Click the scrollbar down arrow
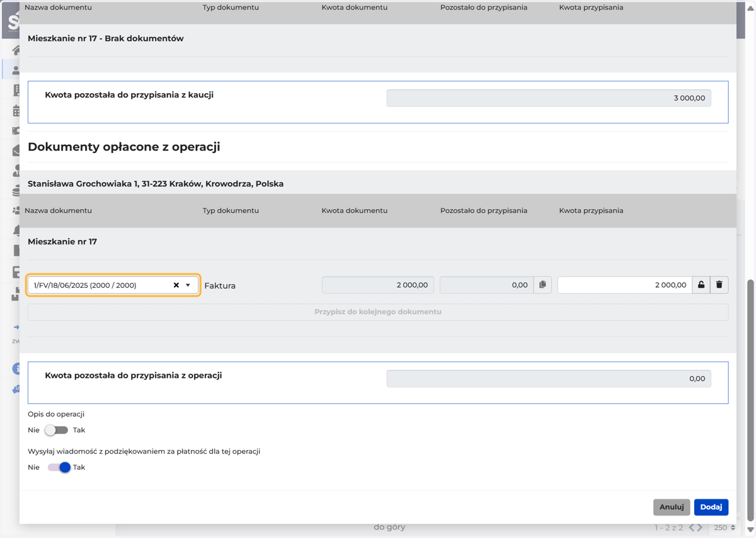This screenshot has width=756, height=538. coord(750,530)
